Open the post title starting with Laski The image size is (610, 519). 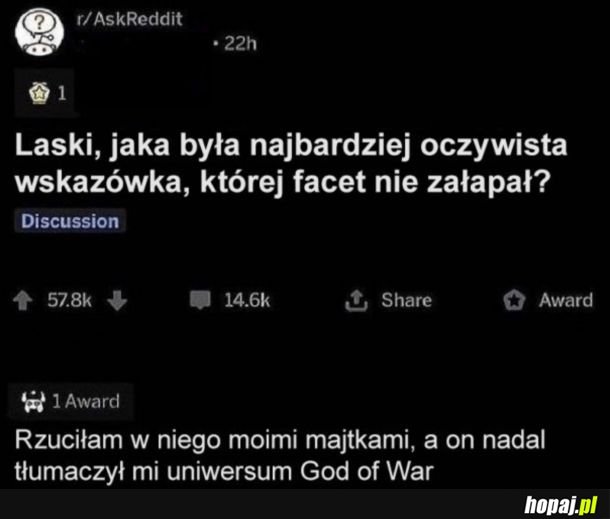coord(291,163)
